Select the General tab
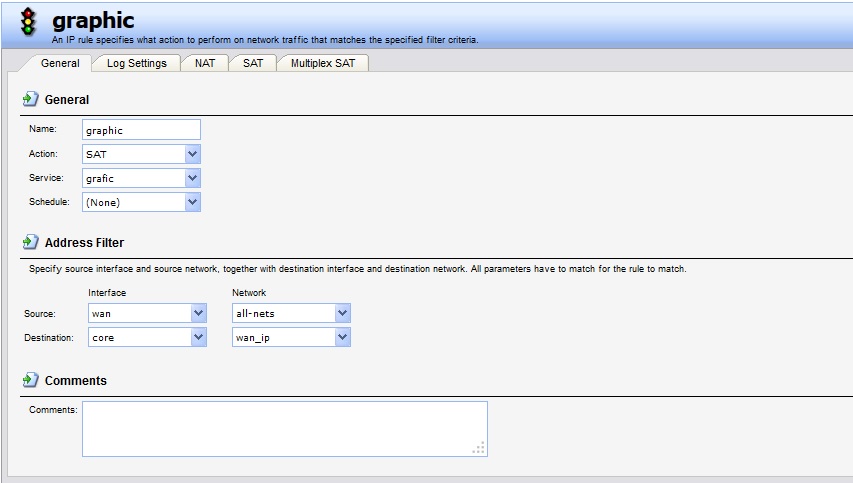 (60, 63)
